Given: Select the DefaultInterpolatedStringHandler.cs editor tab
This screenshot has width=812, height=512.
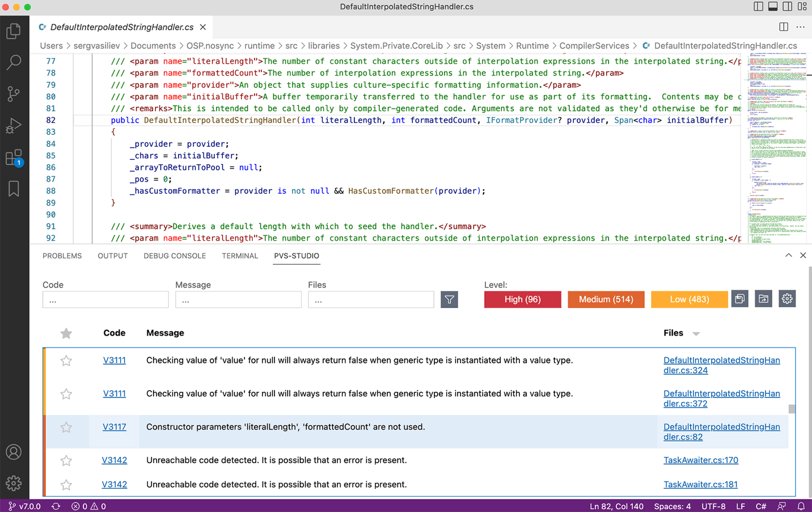Looking at the screenshot, I should coord(122,27).
